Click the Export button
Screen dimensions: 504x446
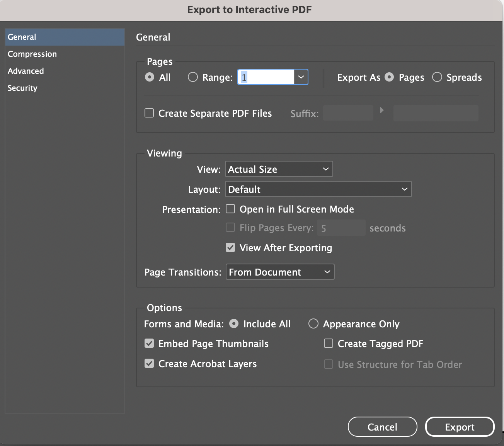tap(460, 427)
